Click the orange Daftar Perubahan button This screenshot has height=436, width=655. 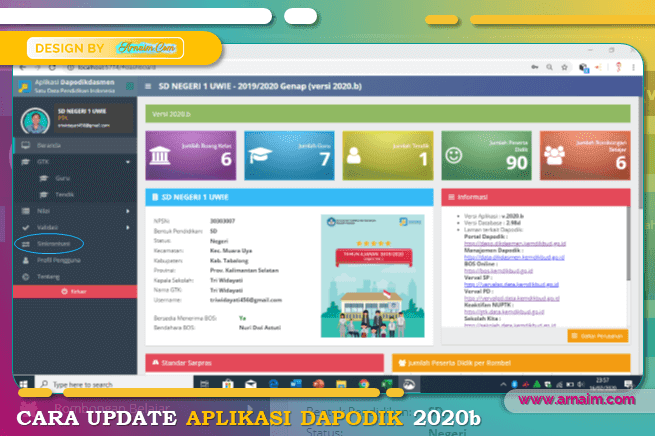[x=598, y=336]
